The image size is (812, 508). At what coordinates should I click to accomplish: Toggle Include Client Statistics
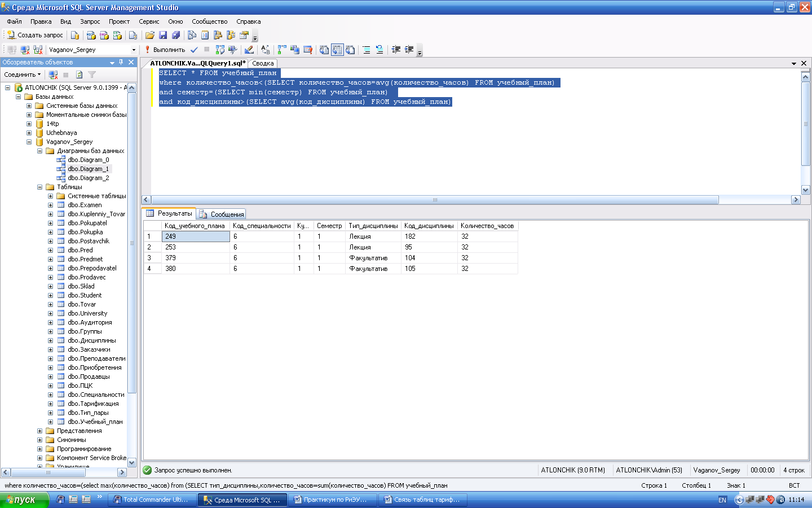coord(294,50)
